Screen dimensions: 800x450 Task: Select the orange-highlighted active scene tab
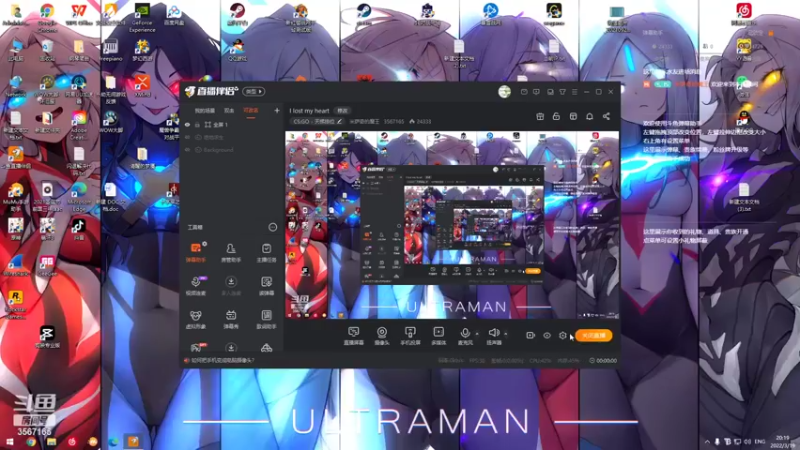point(251,111)
